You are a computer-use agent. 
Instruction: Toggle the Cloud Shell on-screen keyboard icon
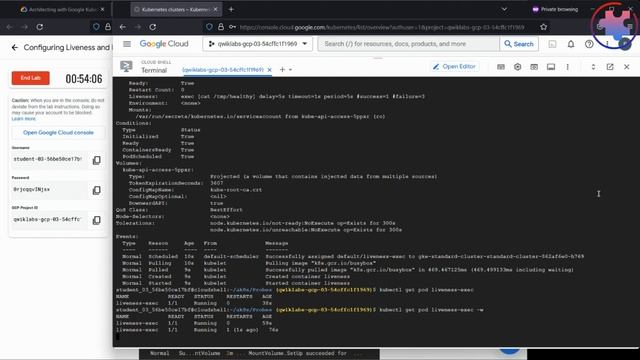pyautogui.click(x=501, y=67)
